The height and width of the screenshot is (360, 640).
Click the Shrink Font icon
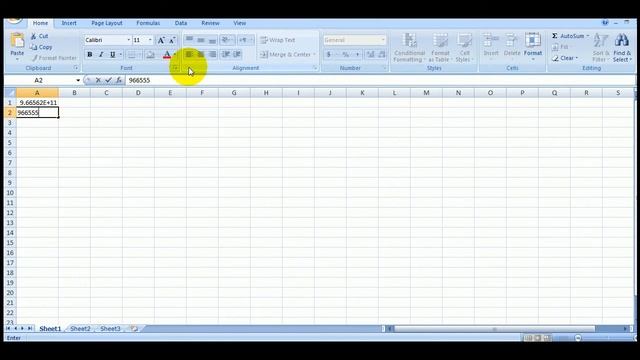pos(172,40)
